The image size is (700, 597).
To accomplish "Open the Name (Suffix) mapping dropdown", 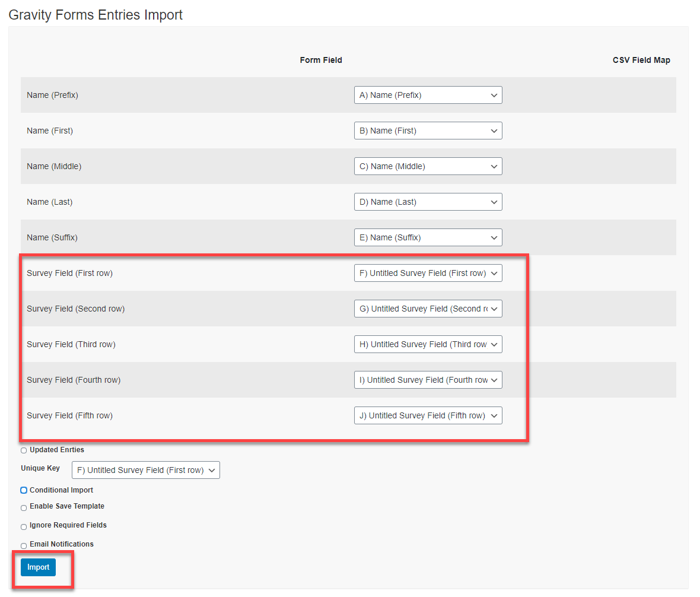I will (x=428, y=237).
